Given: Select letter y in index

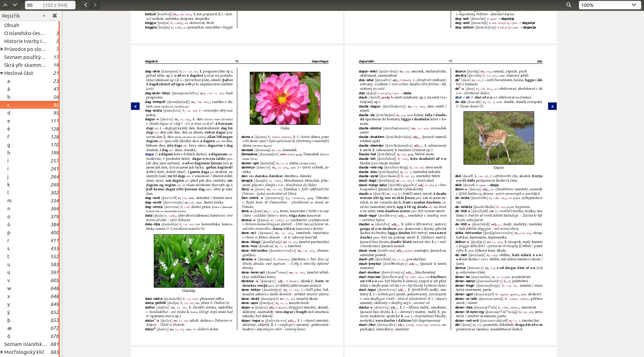Looking at the screenshot, I should tap(29, 304).
